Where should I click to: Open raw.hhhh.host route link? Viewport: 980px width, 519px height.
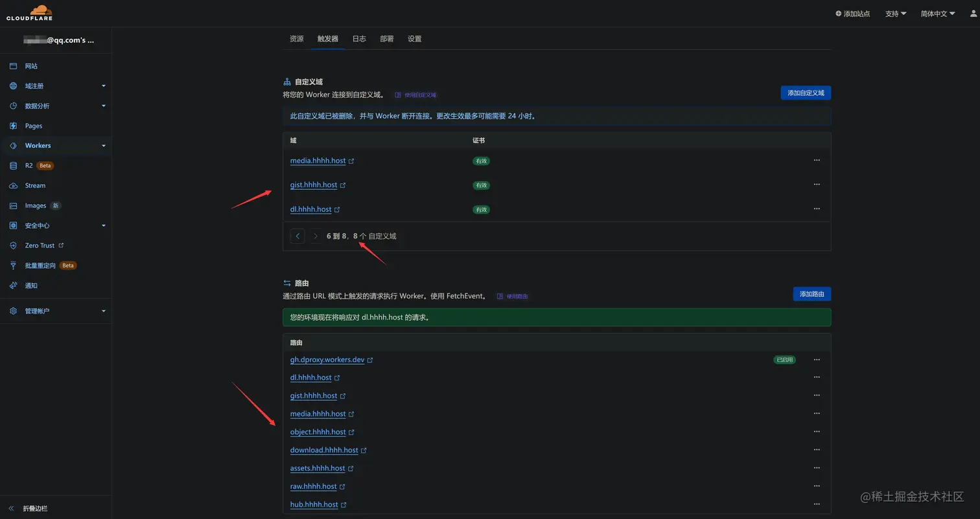tap(318, 487)
